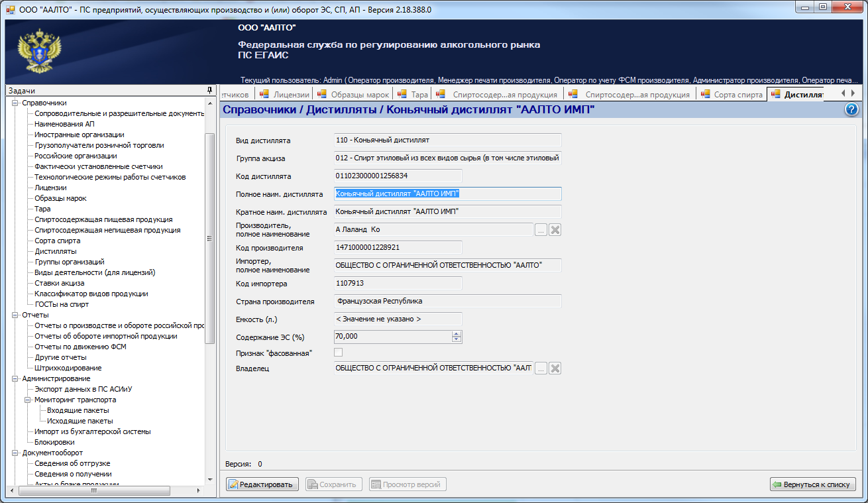Select Исходящие пакеты in the tree
Image resolution: width=868 pixels, height=503 pixels.
80,421
